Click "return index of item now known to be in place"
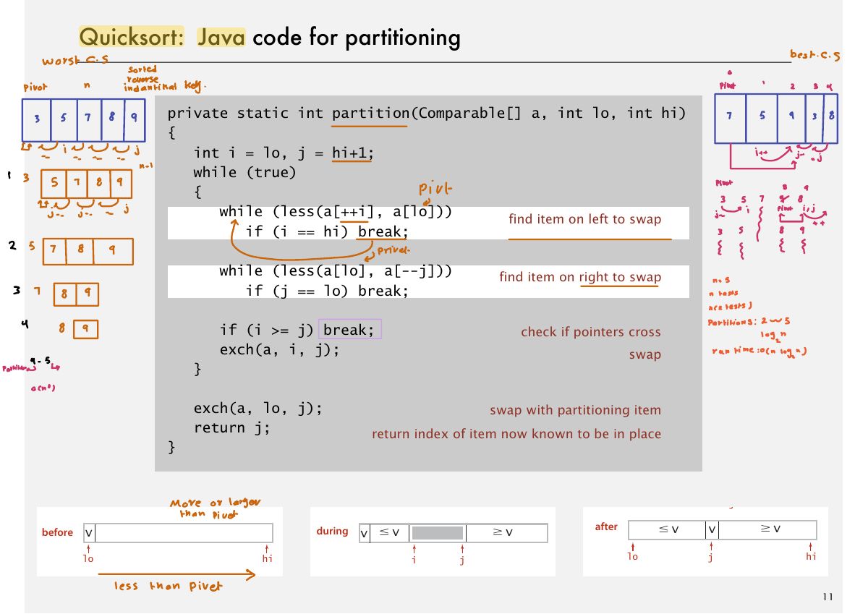This screenshot has height=614, width=868. pyautogui.click(x=516, y=434)
